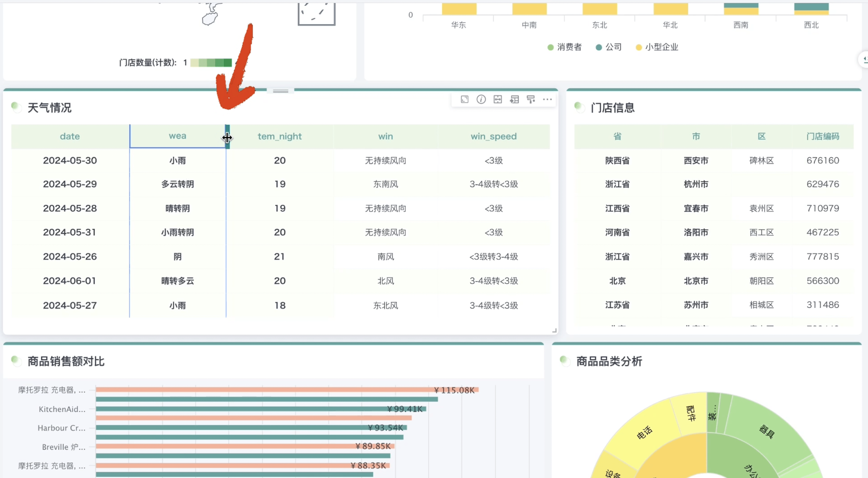
Task: Select the date column header
Action: [70, 136]
